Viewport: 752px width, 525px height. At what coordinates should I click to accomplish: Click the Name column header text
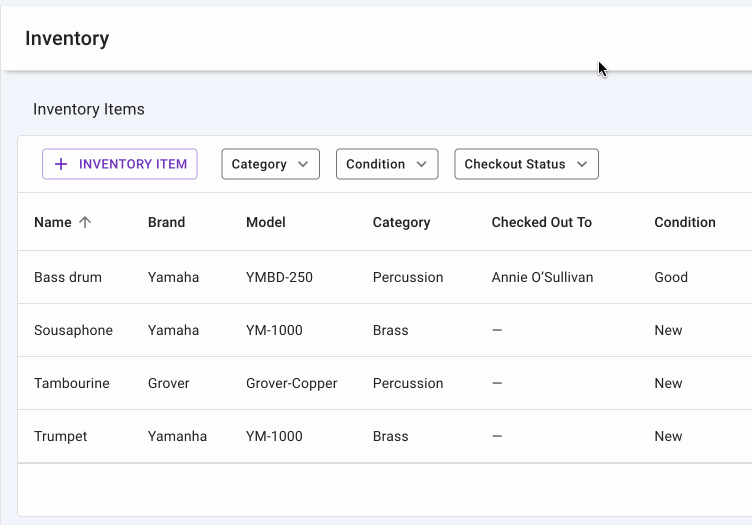point(52,222)
